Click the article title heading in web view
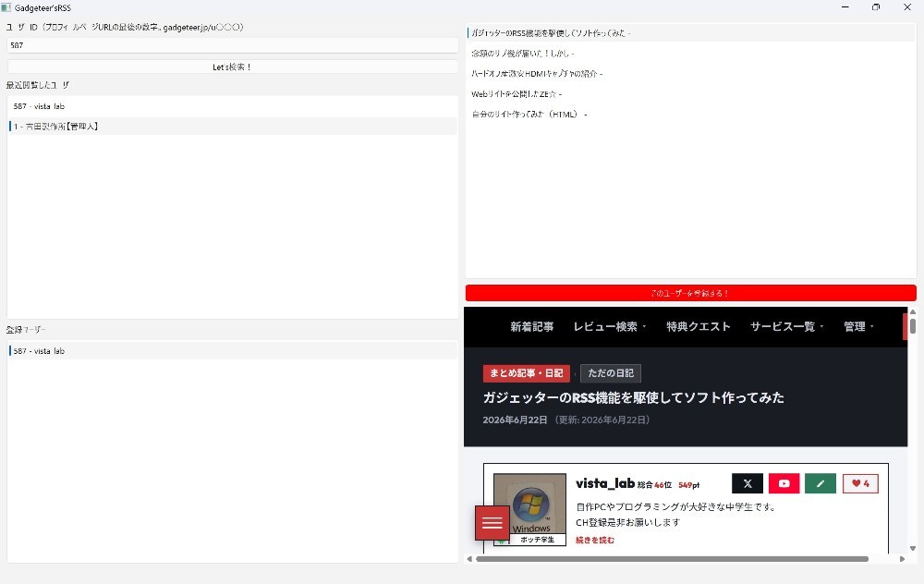 tap(634, 397)
